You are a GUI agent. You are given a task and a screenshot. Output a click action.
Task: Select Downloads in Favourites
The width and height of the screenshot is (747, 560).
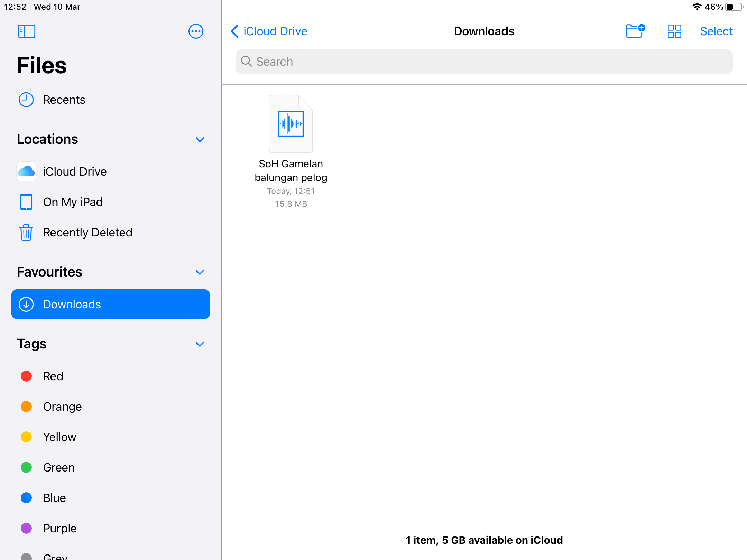(111, 304)
